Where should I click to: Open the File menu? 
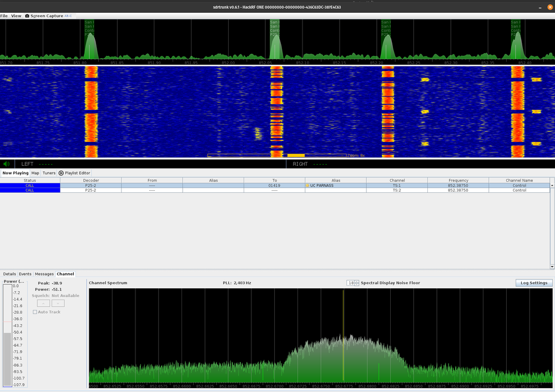4,16
